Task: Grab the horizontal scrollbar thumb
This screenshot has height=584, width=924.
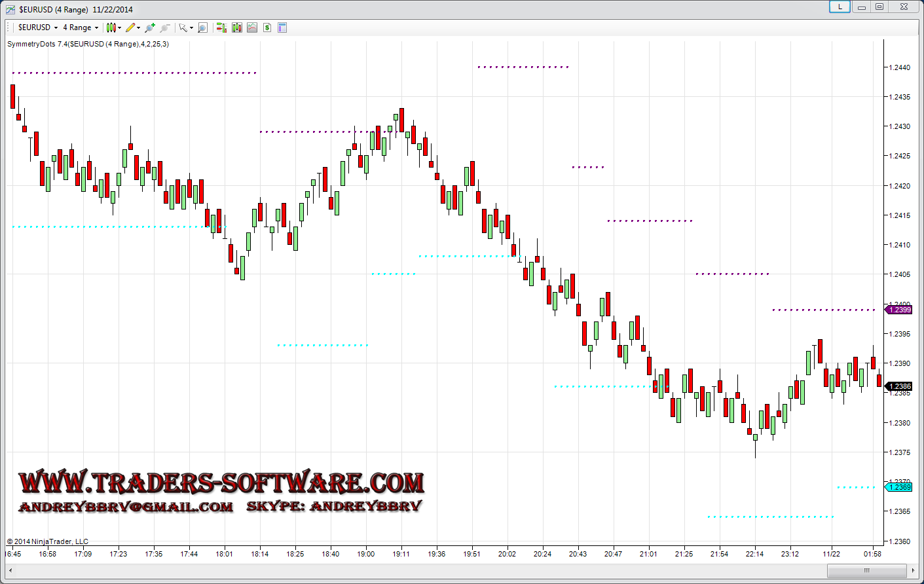Action: point(866,570)
